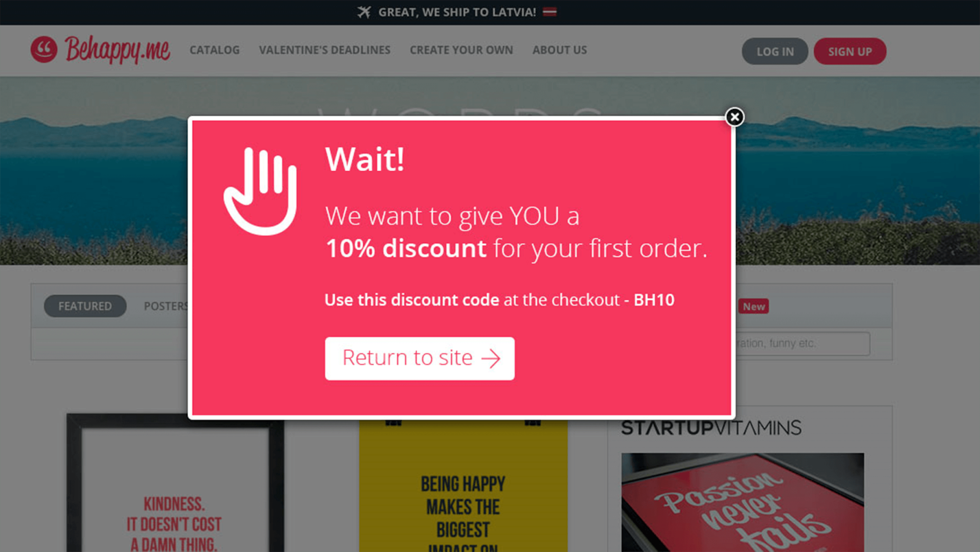Switch to the Posters tab
The width and height of the screenshot is (980, 552).
(x=166, y=306)
